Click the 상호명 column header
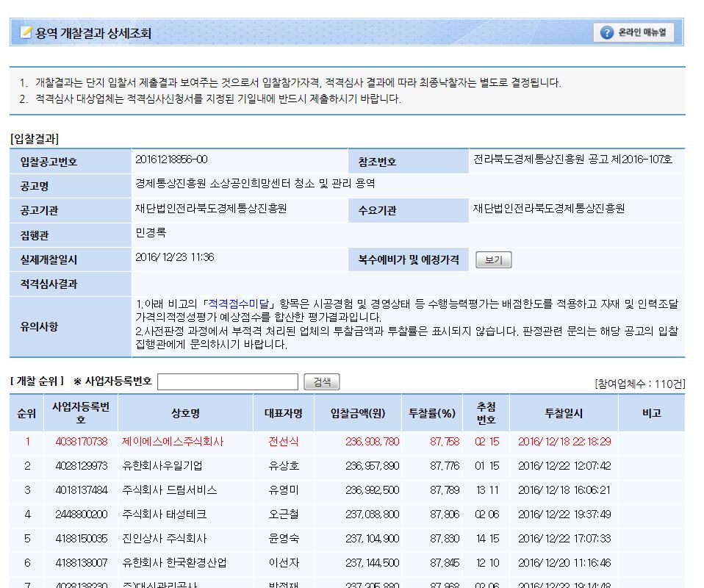The image size is (704, 588). point(185,413)
